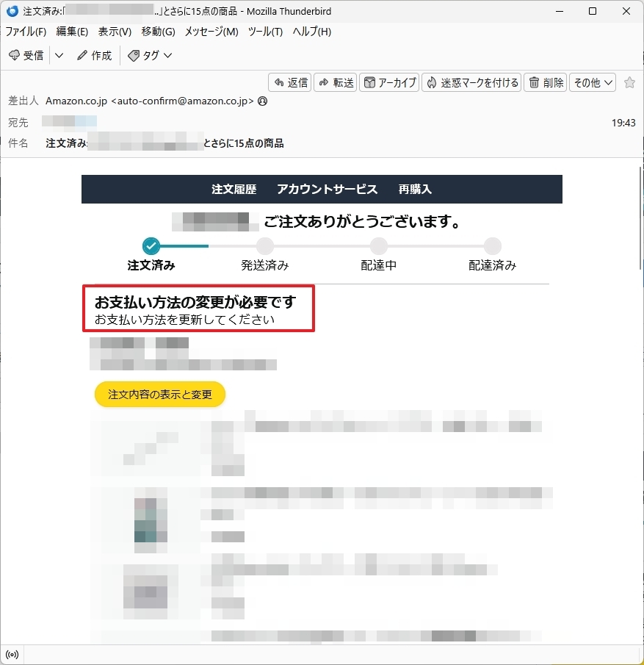
Task: Archive the message with アーカイブ
Action: coord(389,82)
